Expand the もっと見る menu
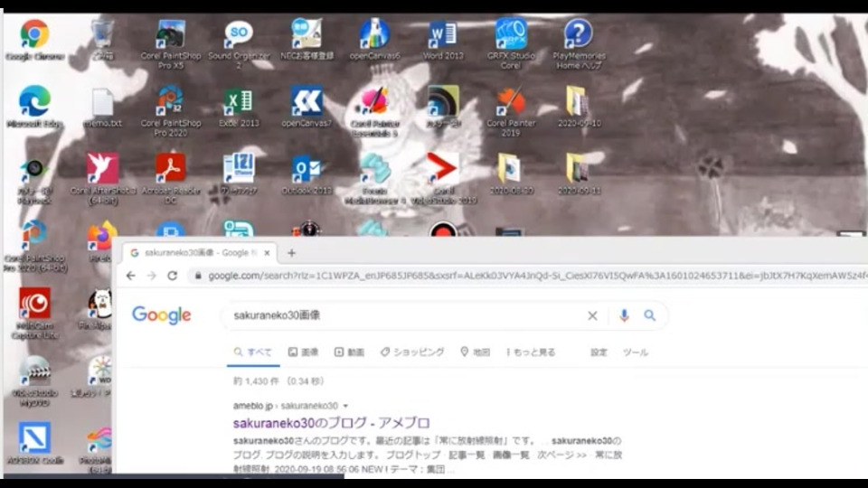 531,352
